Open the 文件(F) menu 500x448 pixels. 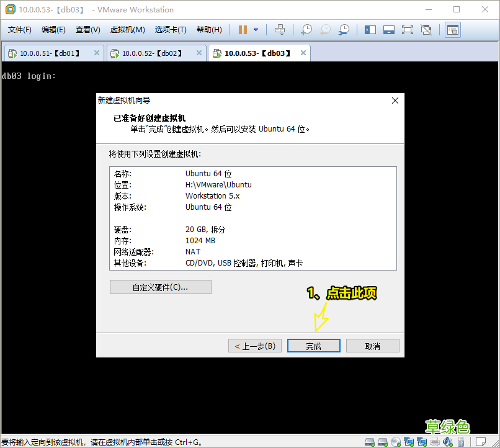point(19,30)
